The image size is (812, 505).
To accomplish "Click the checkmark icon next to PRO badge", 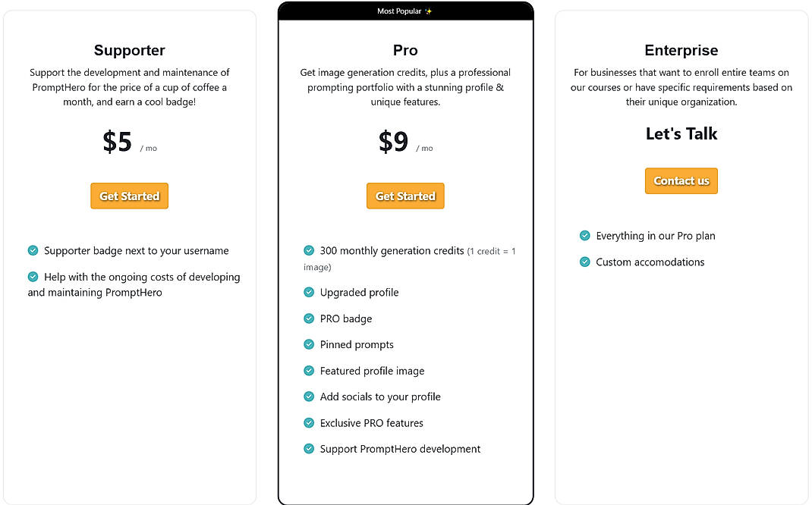I will tap(309, 318).
